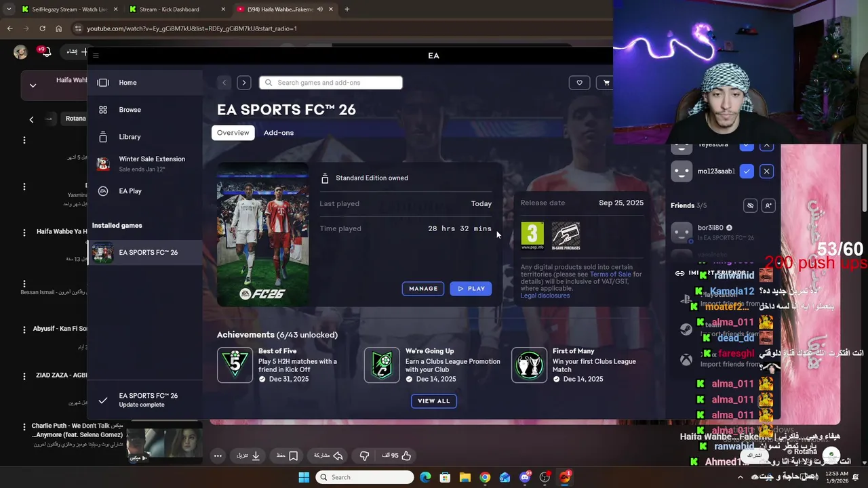This screenshot has width=868, height=488.
Task: Click the In-Game Purchases badge
Action: [566, 235]
